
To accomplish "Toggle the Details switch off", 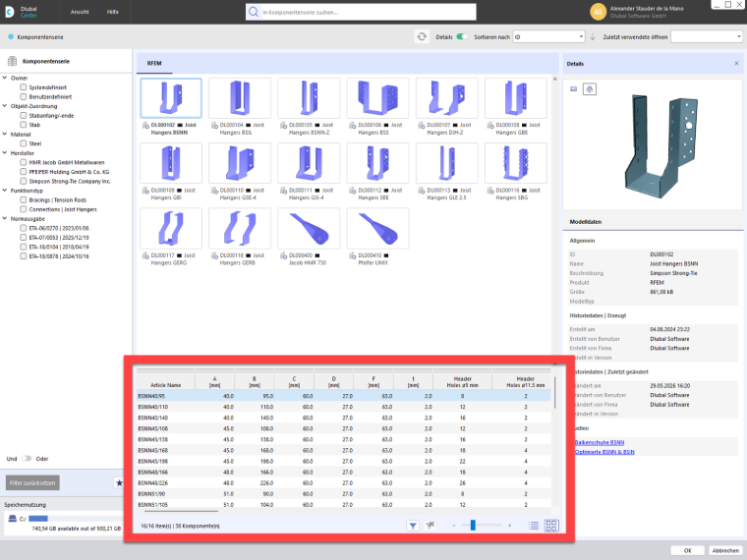I will click(x=461, y=36).
